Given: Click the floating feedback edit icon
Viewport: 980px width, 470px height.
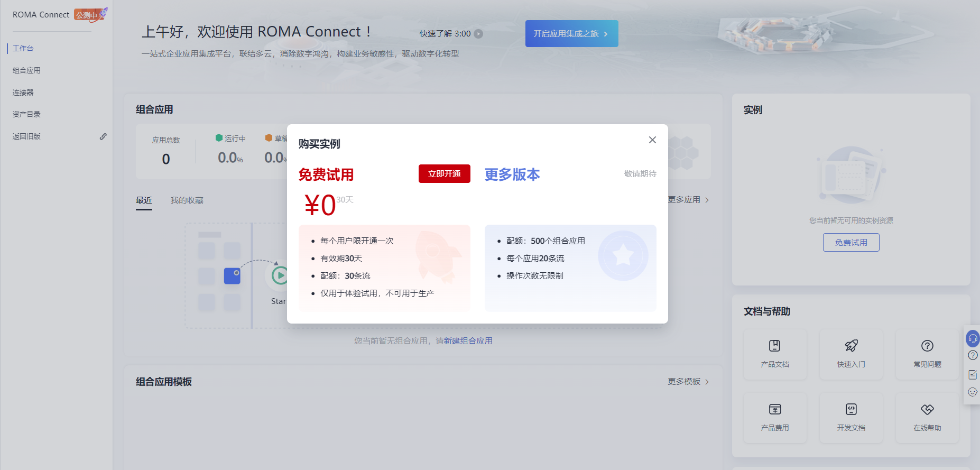Looking at the screenshot, I should point(973,374).
